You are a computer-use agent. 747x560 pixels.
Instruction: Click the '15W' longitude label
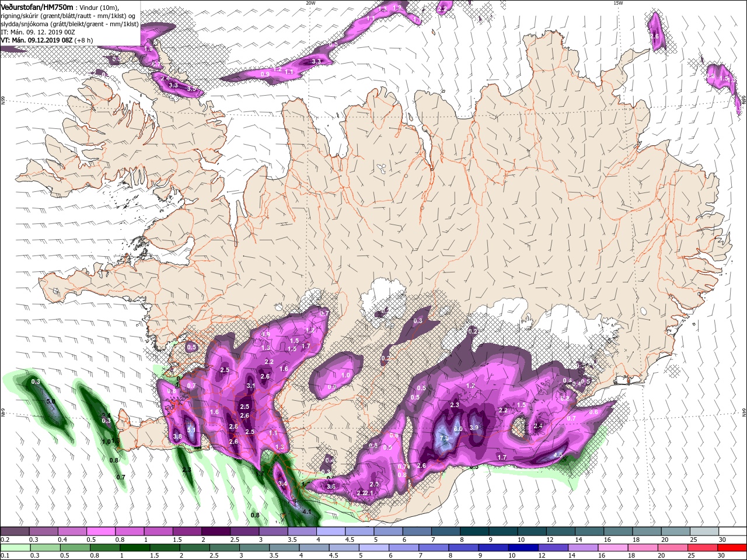(x=618, y=3)
